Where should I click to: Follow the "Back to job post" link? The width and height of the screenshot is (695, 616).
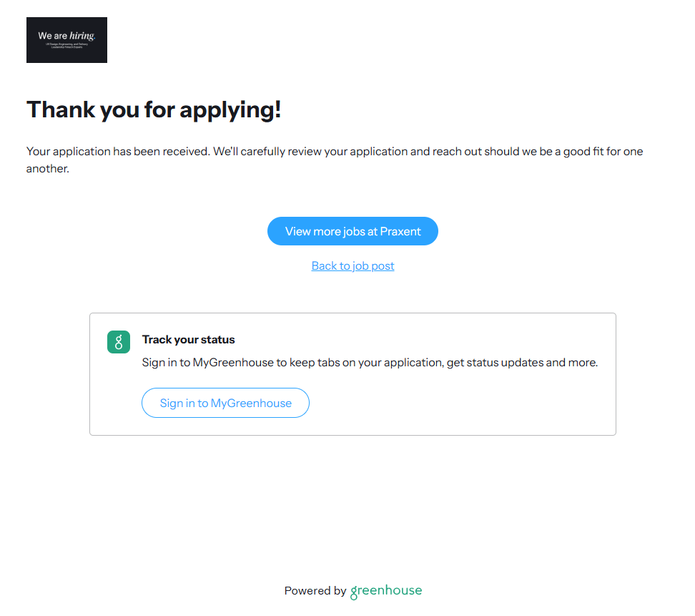tap(353, 265)
